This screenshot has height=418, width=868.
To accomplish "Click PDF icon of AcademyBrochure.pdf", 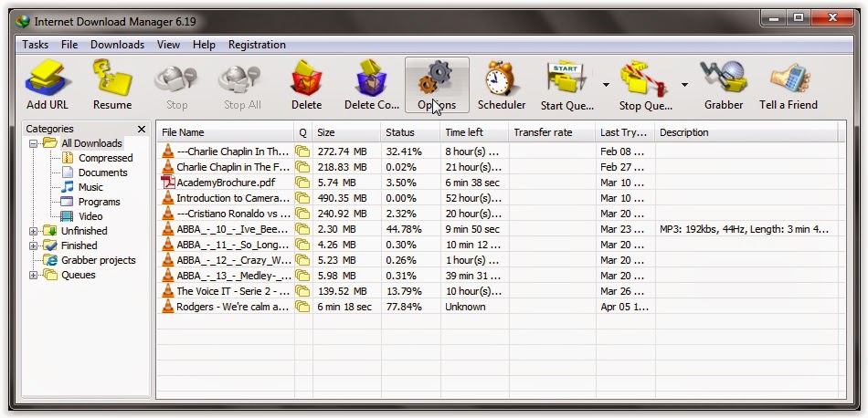I will 168,182.
